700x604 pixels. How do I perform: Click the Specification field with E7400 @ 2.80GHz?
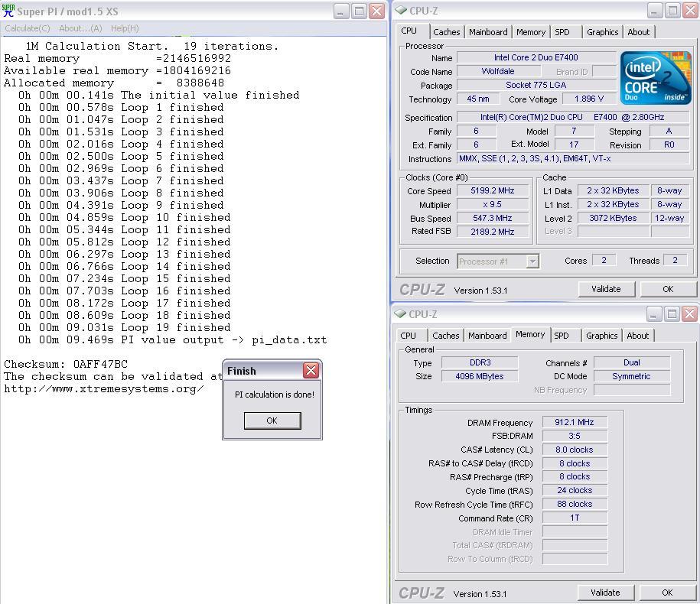point(573,117)
